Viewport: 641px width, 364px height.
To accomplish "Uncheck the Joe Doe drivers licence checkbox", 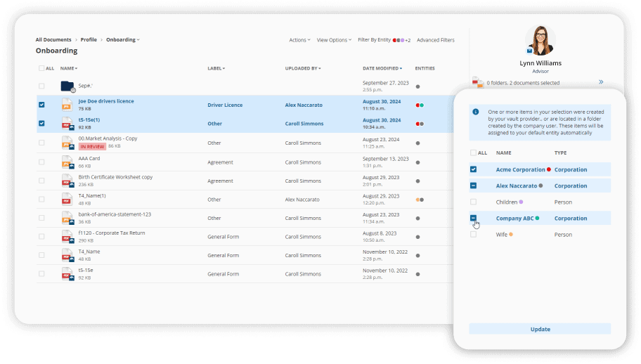I will pos(41,105).
